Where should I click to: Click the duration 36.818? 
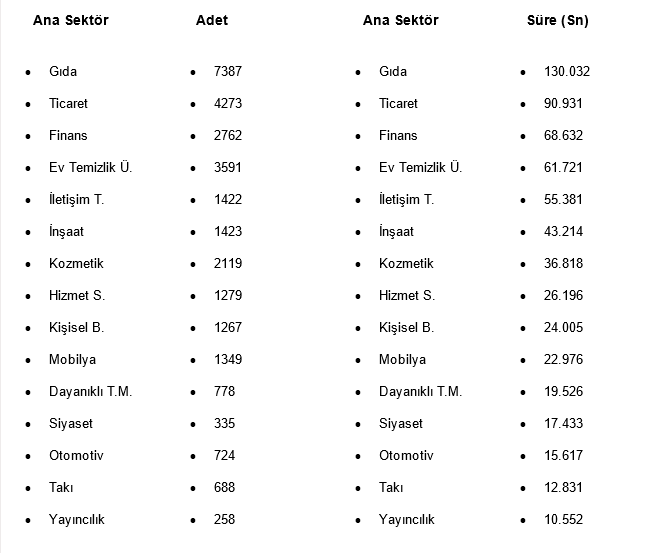[563, 264]
